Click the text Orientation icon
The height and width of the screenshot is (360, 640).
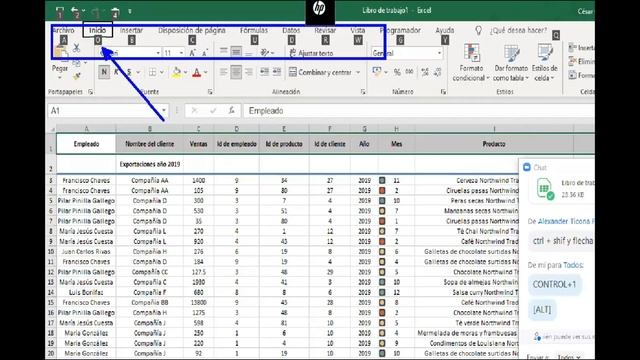265,52
